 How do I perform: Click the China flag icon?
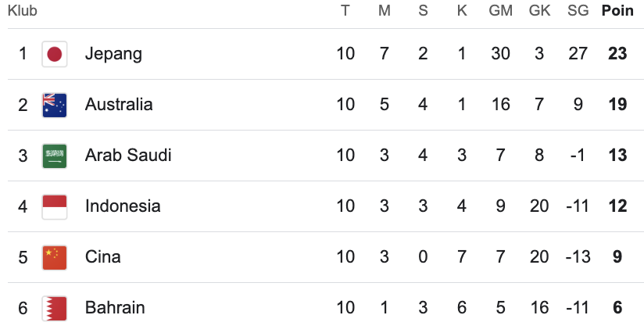click(x=54, y=257)
